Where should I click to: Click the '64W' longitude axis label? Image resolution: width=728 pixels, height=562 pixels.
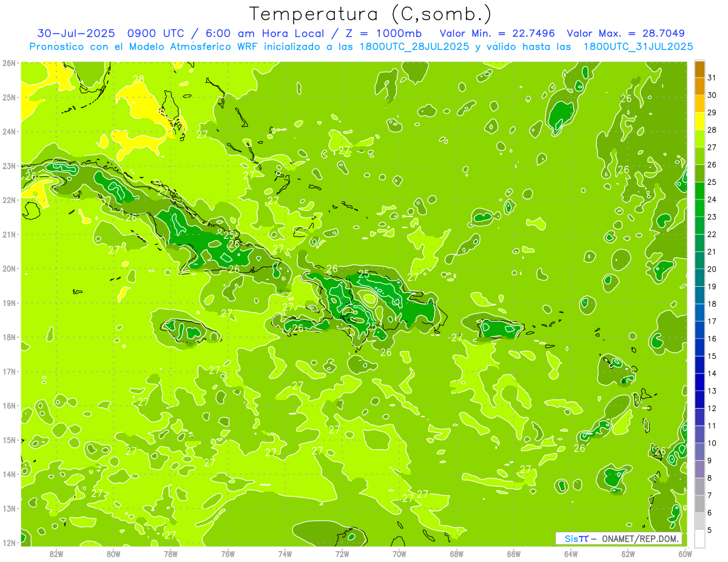[571, 554]
